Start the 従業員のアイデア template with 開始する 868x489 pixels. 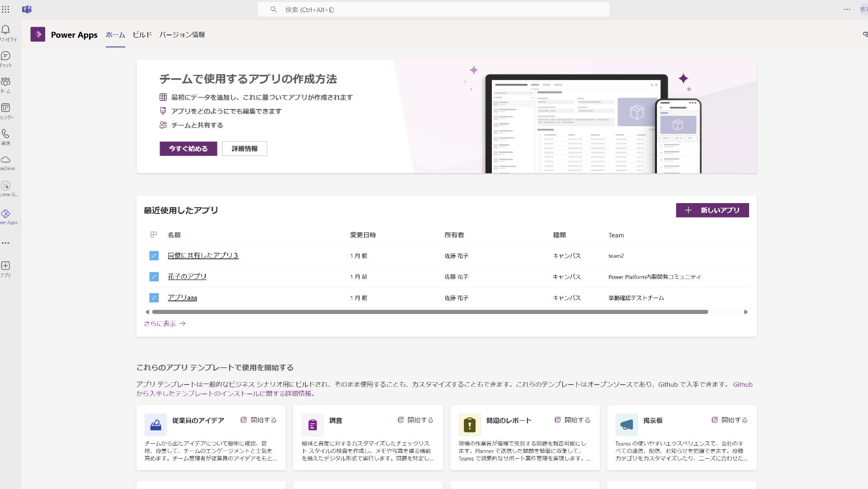pyautogui.click(x=258, y=420)
